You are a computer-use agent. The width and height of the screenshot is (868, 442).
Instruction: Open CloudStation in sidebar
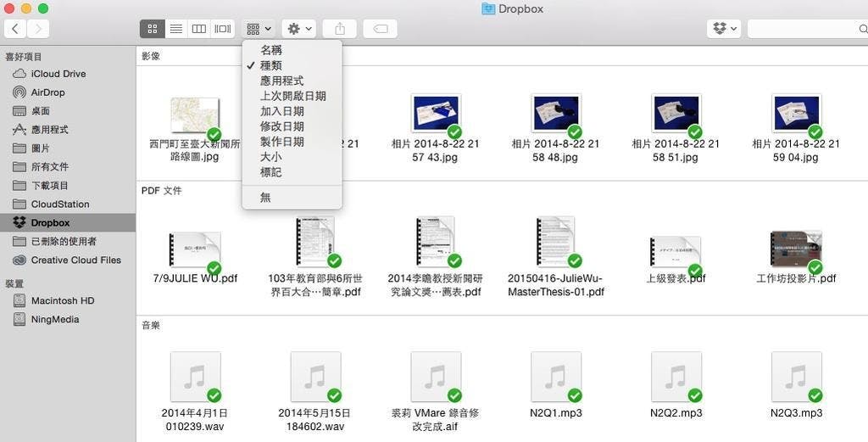pyautogui.click(x=68, y=204)
